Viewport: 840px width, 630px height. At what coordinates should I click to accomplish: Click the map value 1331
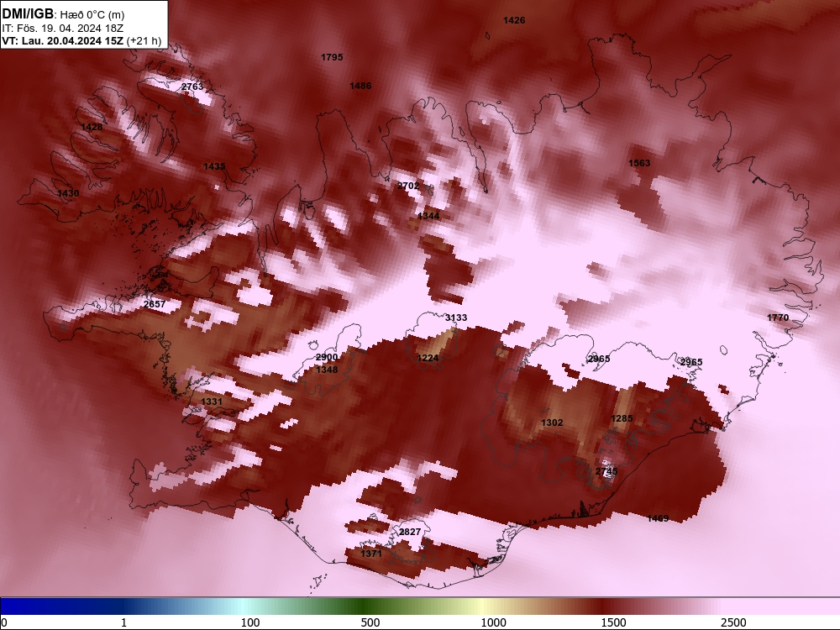tap(212, 402)
